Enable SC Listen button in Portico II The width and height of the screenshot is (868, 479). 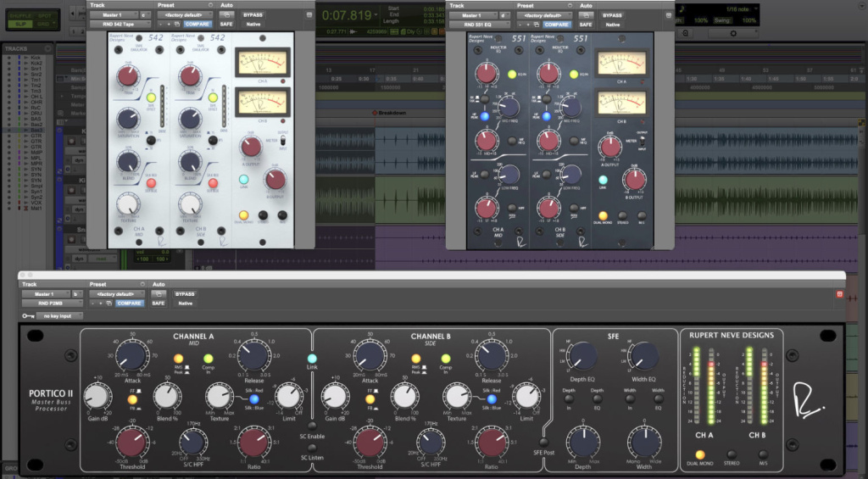tap(312, 448)
